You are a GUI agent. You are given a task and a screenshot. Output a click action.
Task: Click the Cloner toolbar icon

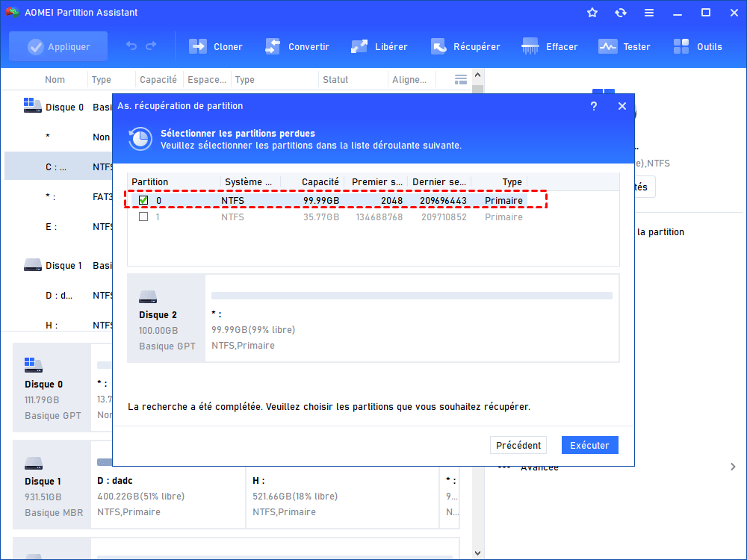coord(198,46)
